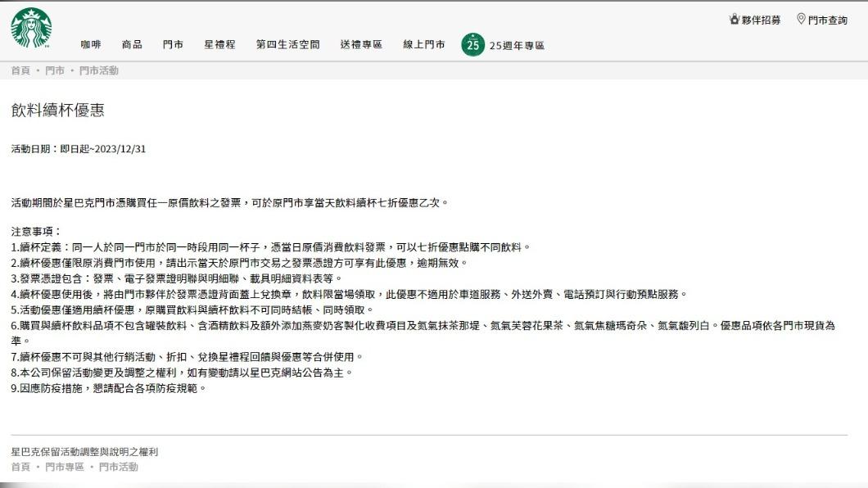Screen dimensions: 868x488
Task: Open the 線上門市 menu item
Action: tap(423, 45)
